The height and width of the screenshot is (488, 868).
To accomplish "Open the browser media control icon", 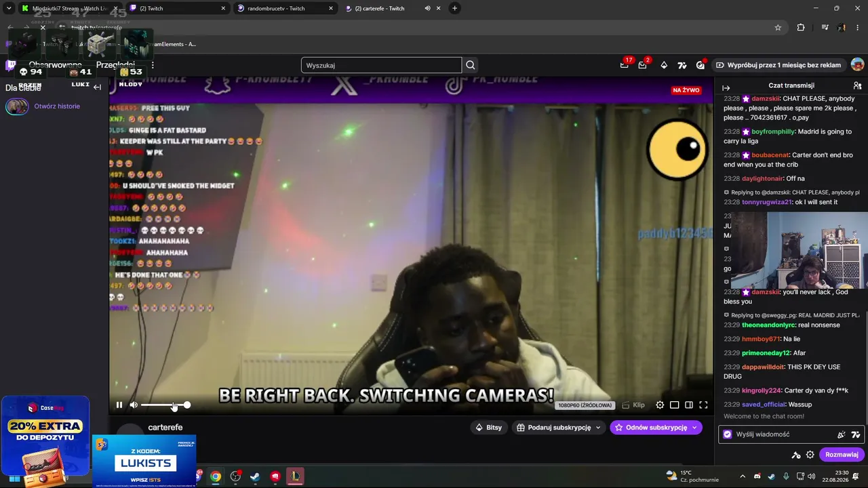I will pyautogui.click(x=825, y=27).
